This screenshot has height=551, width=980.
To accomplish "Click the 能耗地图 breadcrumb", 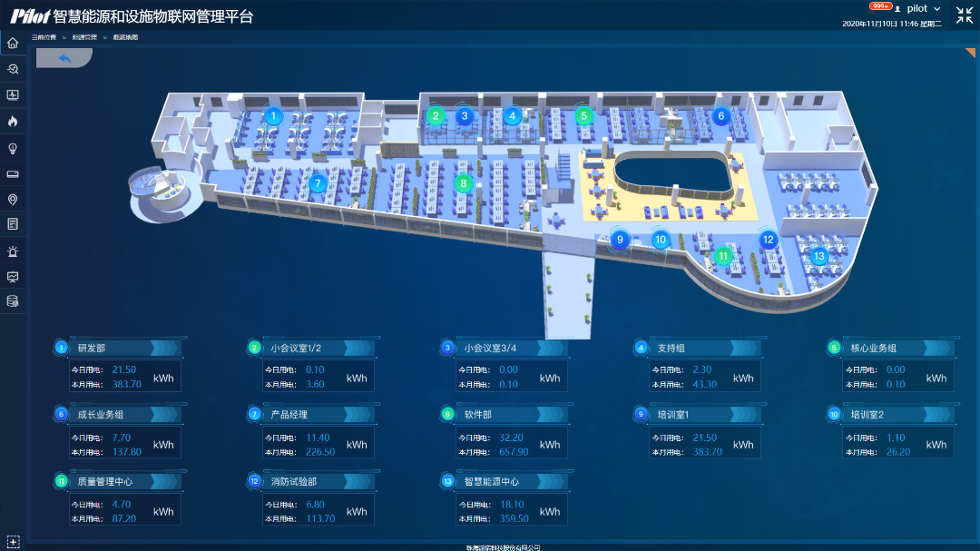I will [x=125, y=37].
